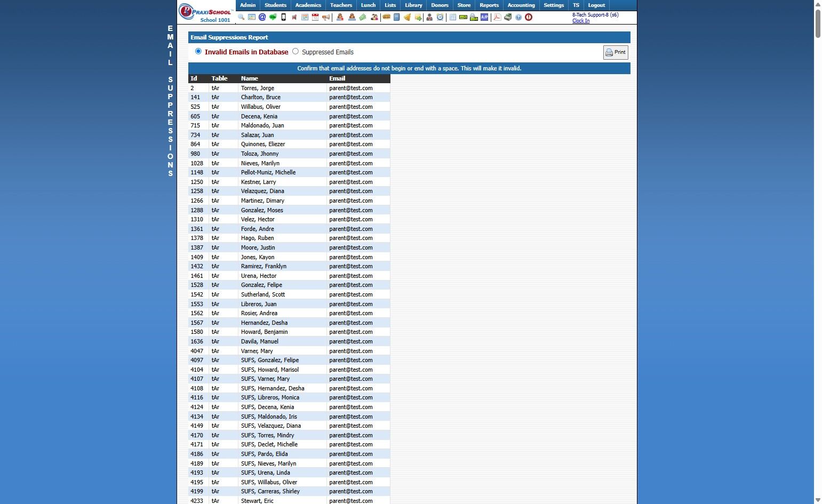The height and width of the screenshot is (504, 822).
Task: Click the red exclamation alert icon
Action: tap(529, 17)
